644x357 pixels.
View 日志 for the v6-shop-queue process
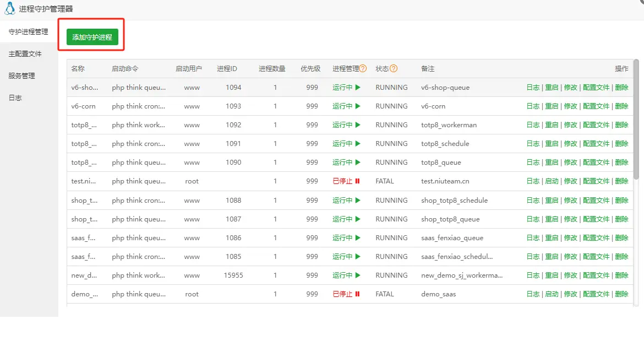click(533, 88)
